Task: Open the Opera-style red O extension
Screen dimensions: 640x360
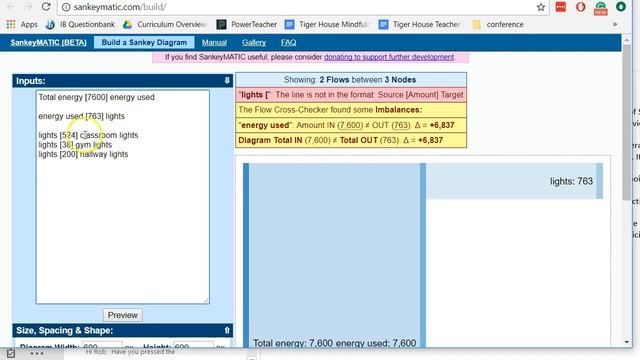Action: tap(580, 7)
